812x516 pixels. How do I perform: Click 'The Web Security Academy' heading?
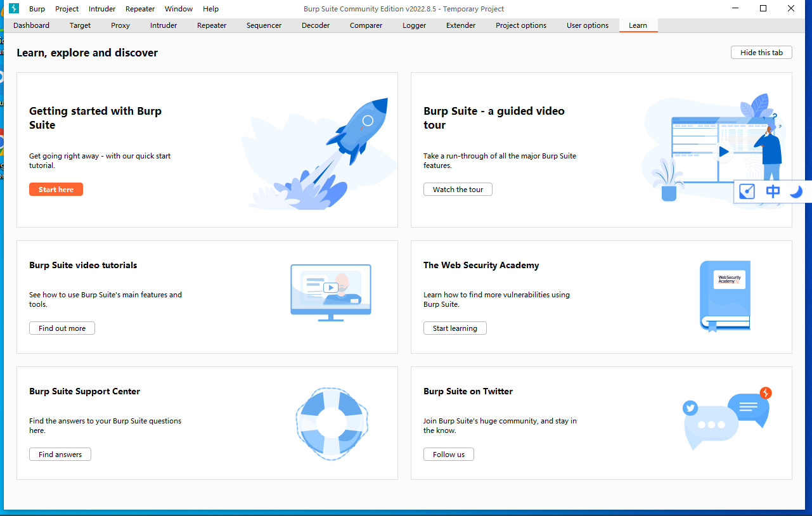pos(481,265)
